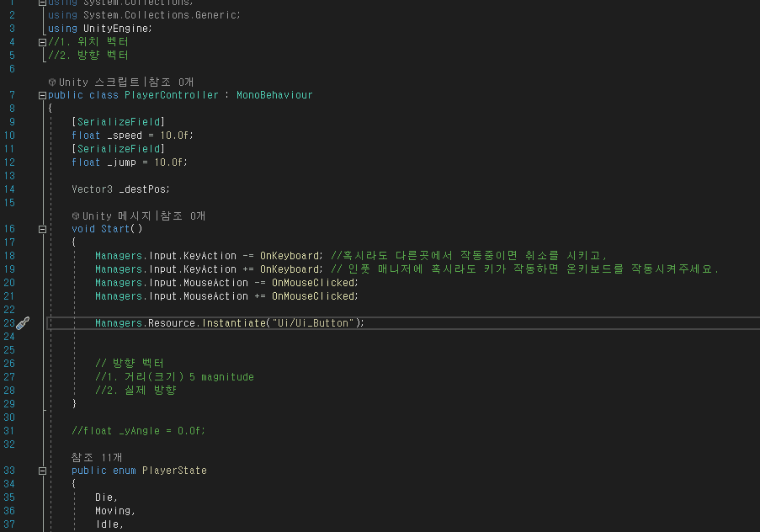The image size is (760, 532).
Task: Click the screwdriver quick actions icon at line 23
Action: (23, 323)
